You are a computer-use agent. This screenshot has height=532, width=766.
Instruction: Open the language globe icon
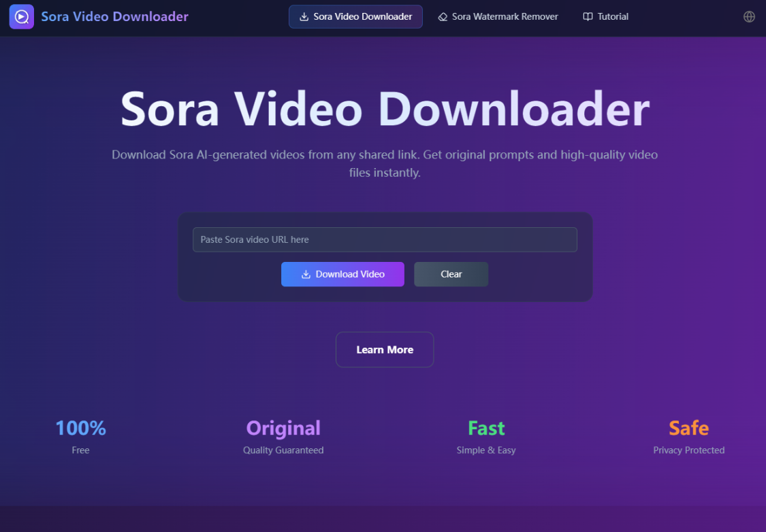point(749,16)
